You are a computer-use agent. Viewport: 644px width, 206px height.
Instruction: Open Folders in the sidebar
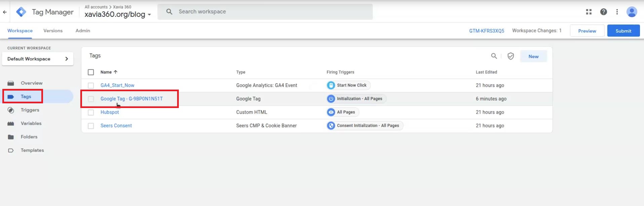(x=29, y=137)
